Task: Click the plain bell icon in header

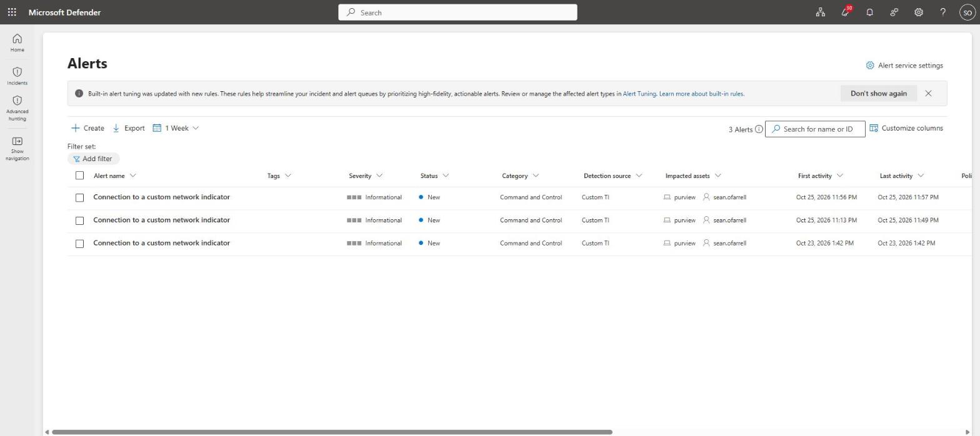Action: click(869, 12)
